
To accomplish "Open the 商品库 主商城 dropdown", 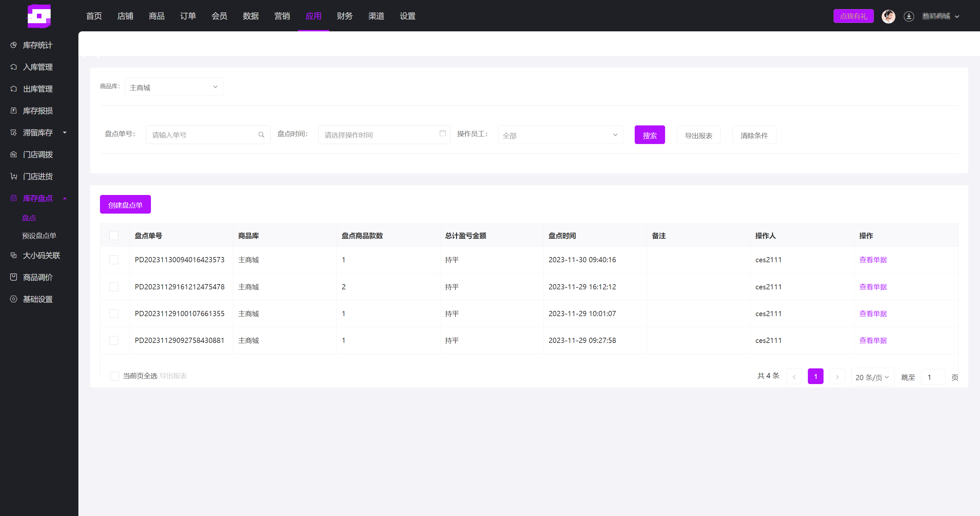I will pyautogui.click(x=174, y=87).
